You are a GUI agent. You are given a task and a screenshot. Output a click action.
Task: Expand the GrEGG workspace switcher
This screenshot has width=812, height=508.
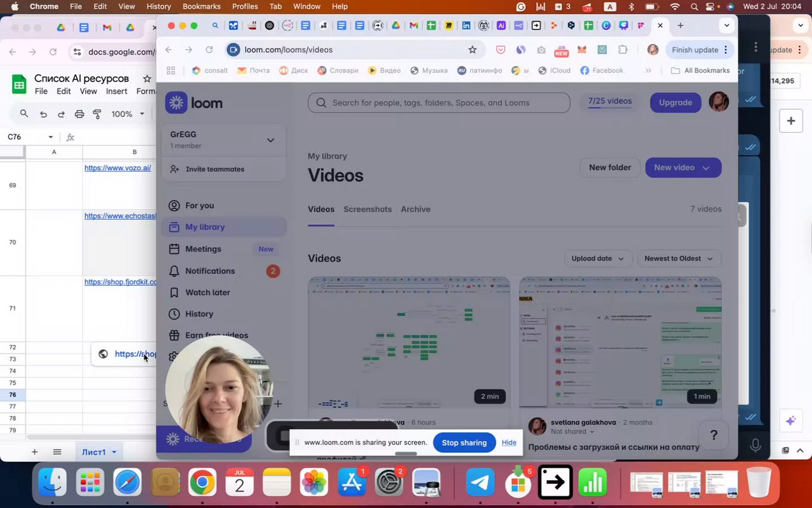point(270,140)
